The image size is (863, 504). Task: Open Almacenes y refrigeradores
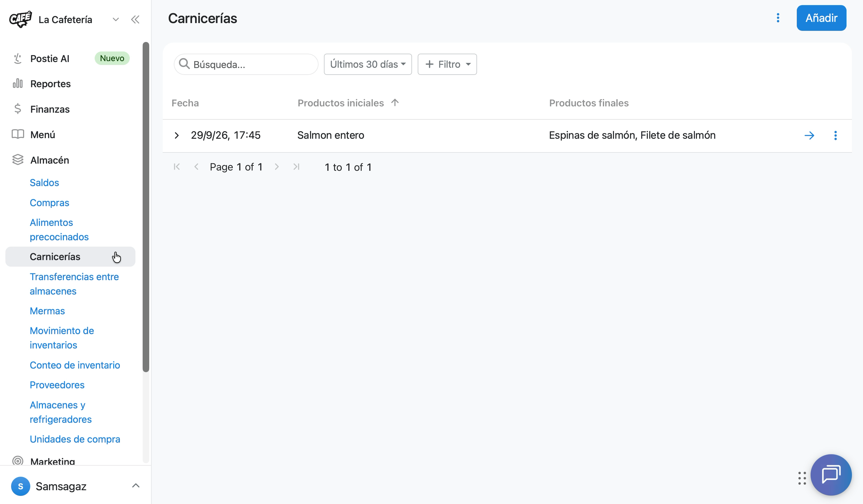pos(61,412)
